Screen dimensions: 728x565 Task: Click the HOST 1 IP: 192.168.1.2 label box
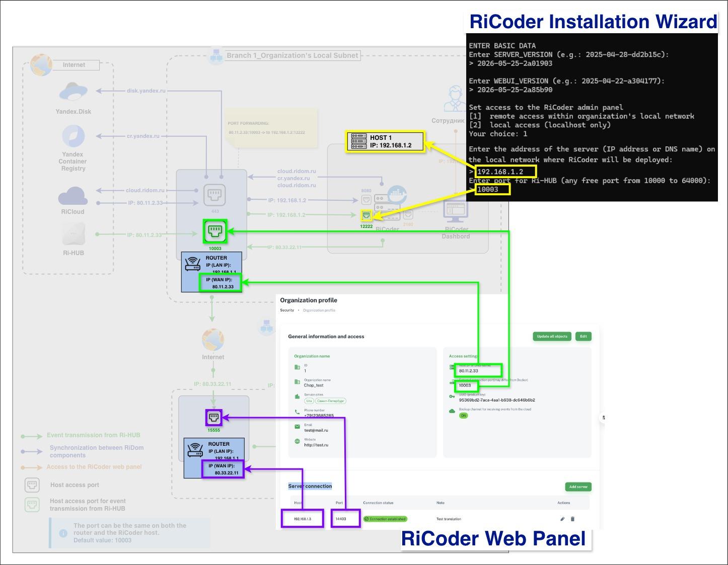(385, 141)
